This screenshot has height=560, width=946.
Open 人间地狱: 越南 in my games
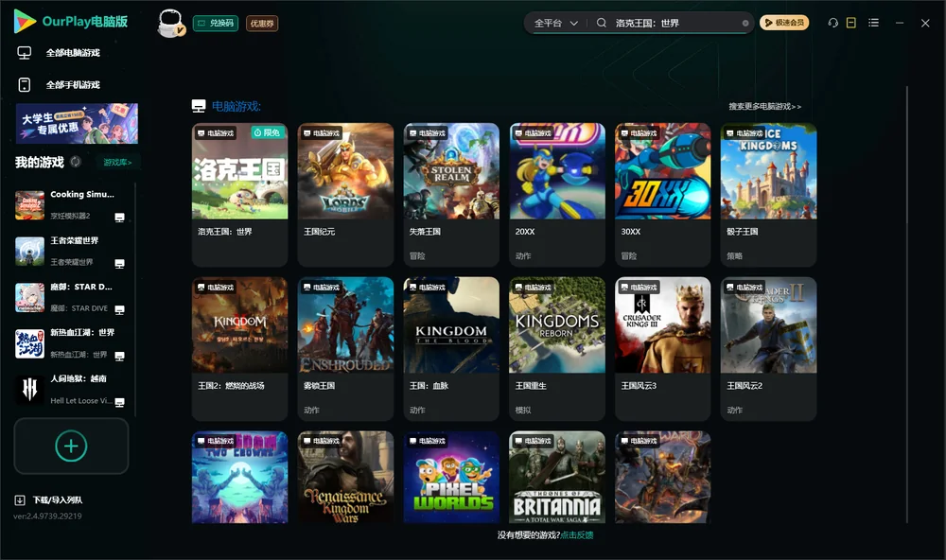pos(71,390)
